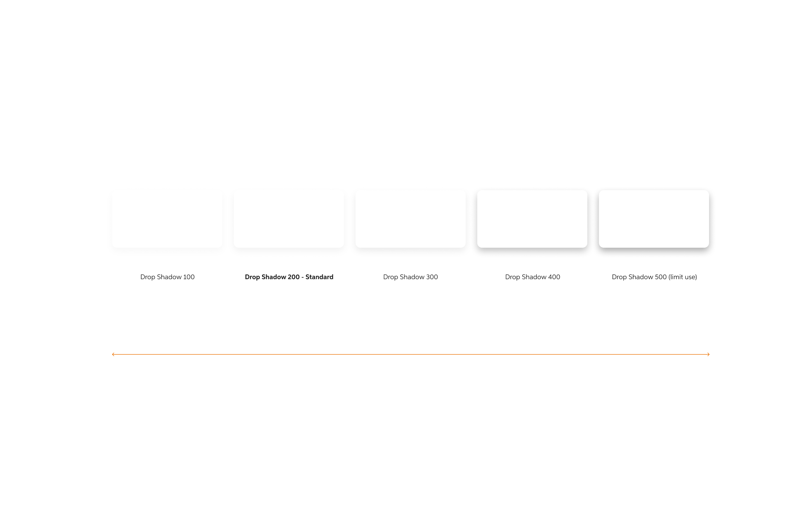Select the Drop Shadow 300 card
Screen dimensions: 812x508
(411, 219)
